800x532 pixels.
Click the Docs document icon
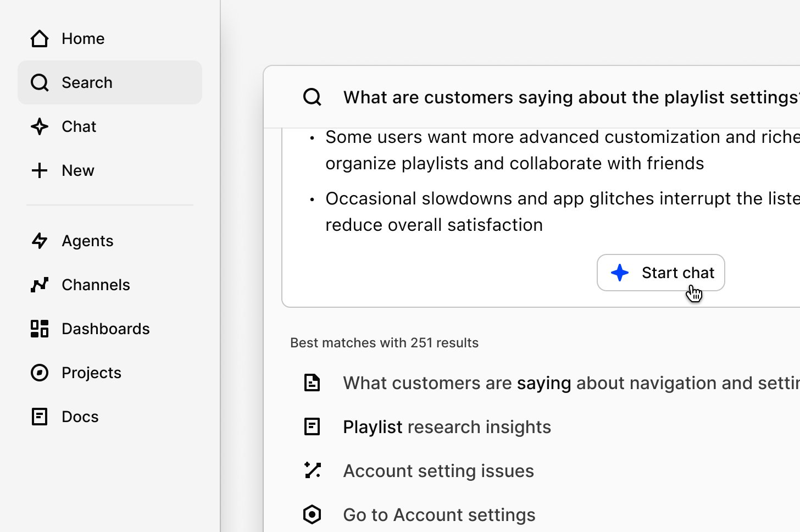(x=40, y=417)
